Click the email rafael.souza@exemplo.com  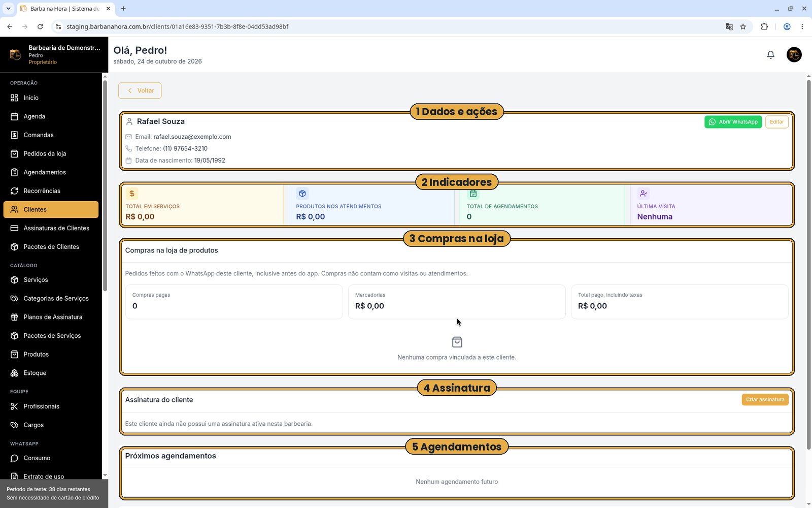pyautogui.click(x=192, y=137)
